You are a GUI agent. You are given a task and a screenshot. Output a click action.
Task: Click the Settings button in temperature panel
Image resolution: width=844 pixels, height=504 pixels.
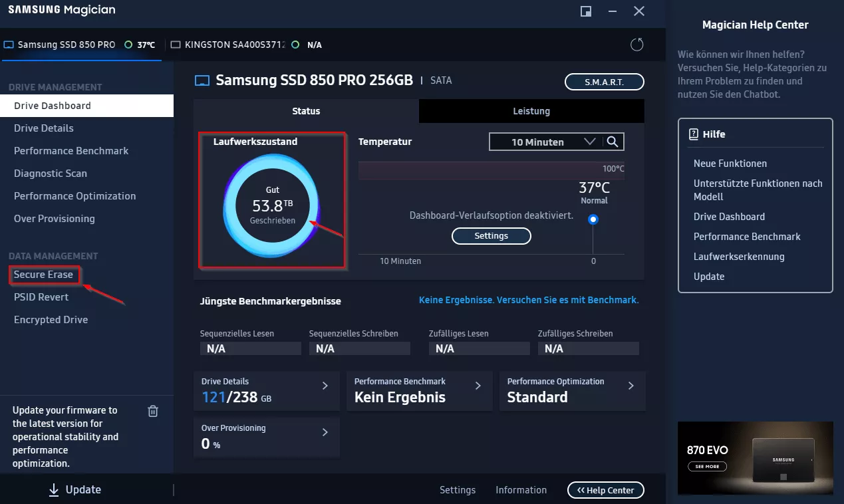[x=492, y=236]
